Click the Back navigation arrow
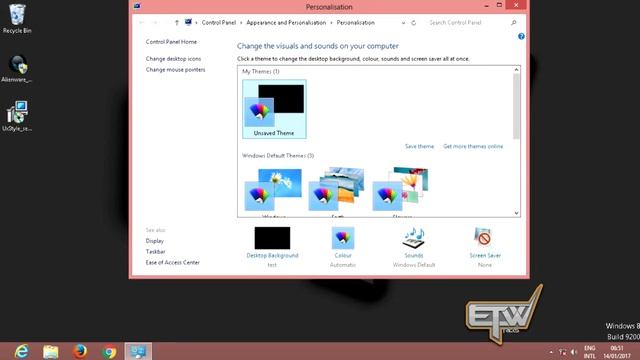This screenshot has width=640, height=360. coord(142,23)
